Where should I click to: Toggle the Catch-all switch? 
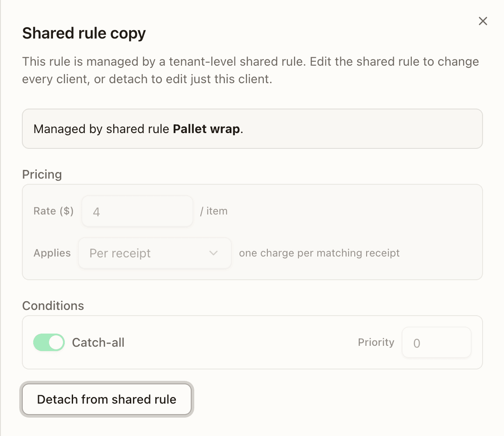coord(49,342)
